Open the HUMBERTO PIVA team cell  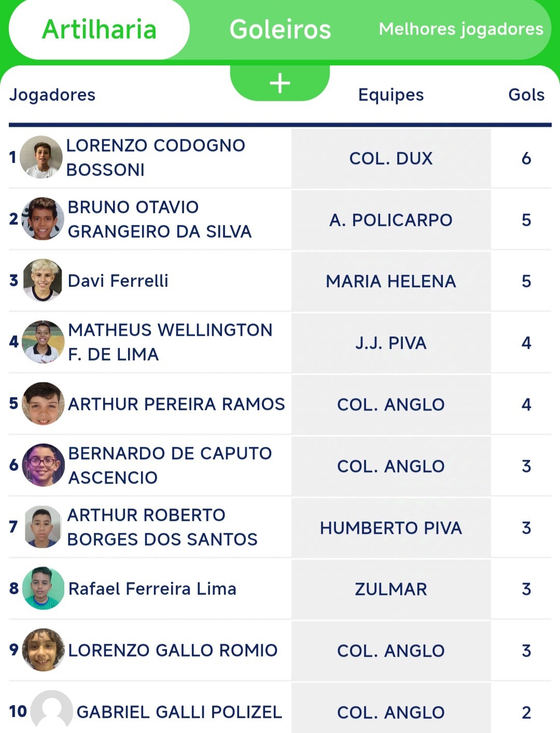pyautogui.click(x=391, y=528)
